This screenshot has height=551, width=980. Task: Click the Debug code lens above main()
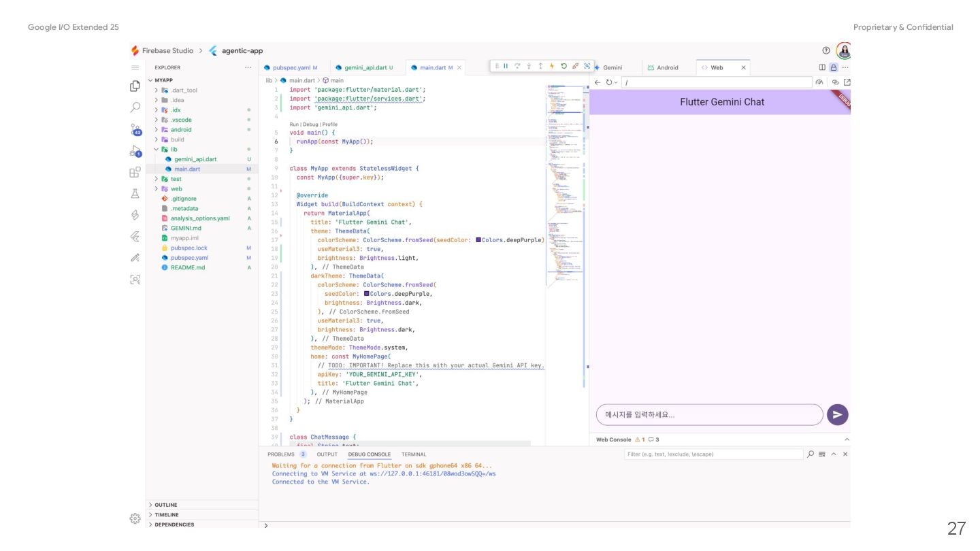tap(310, 124)
